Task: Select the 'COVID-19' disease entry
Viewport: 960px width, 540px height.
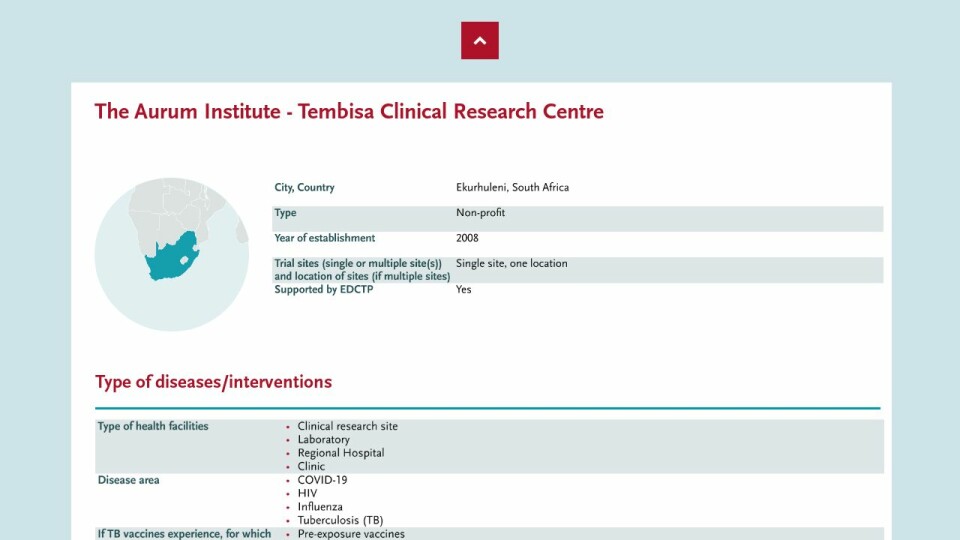Action: click(x=322, y=480)
